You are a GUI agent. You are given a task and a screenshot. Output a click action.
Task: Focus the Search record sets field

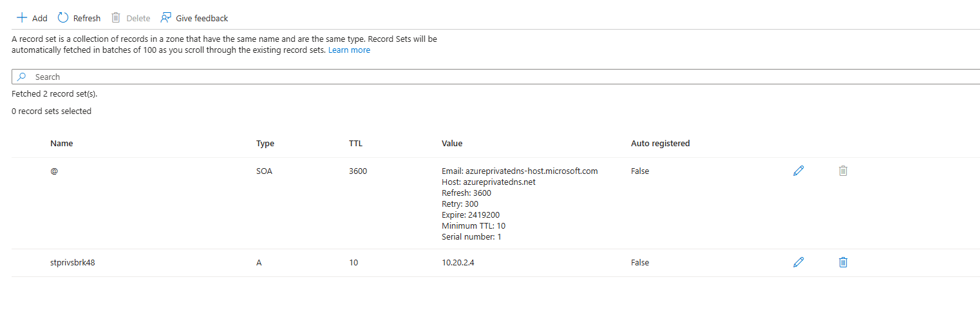click(x=496, y=77)
